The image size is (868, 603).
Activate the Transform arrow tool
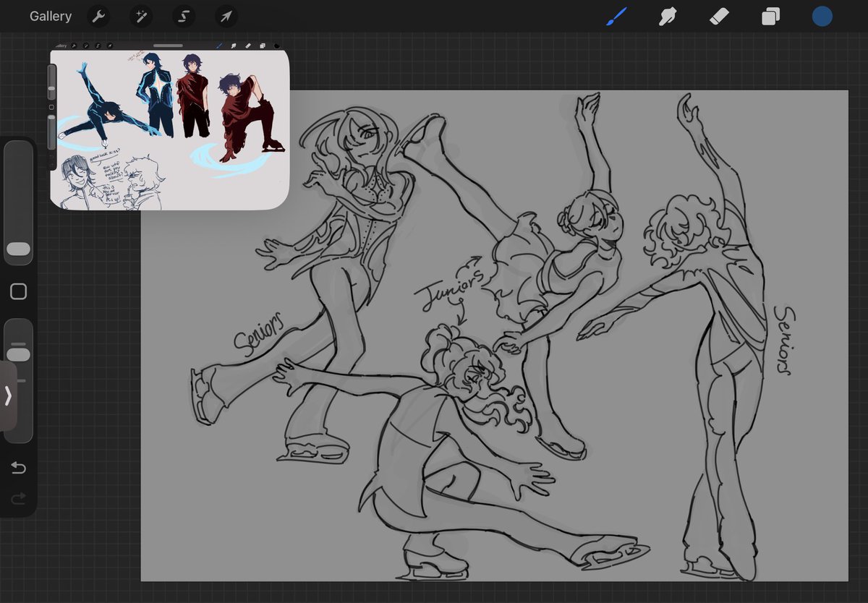(x=226, y=16)
